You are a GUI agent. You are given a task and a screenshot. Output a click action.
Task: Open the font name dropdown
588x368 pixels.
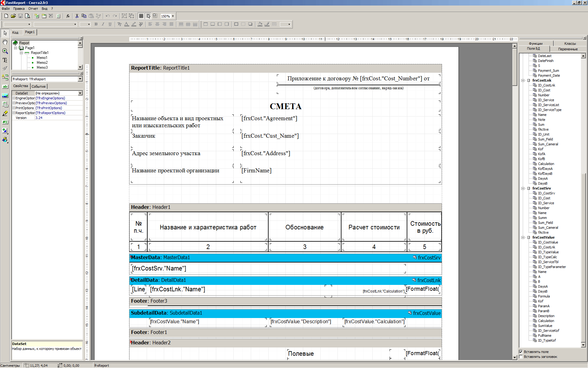(x=75, y=24)
